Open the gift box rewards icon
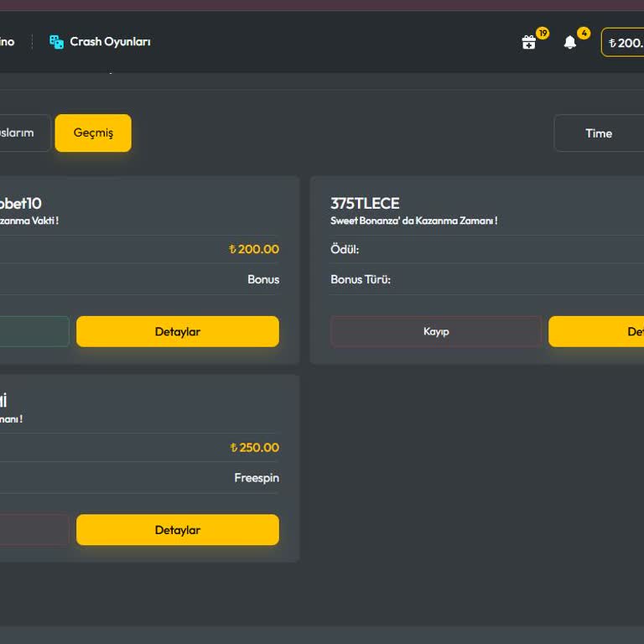The width and height of the screenshot is (644, 644). point(529,42)
